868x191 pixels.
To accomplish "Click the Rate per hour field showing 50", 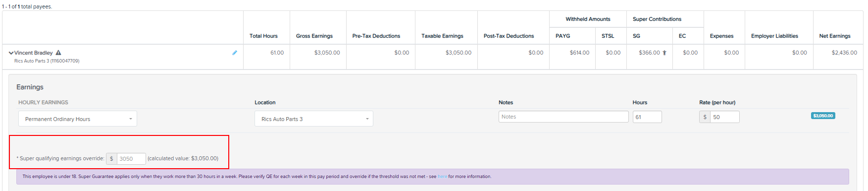I will (x=725, y=117).
